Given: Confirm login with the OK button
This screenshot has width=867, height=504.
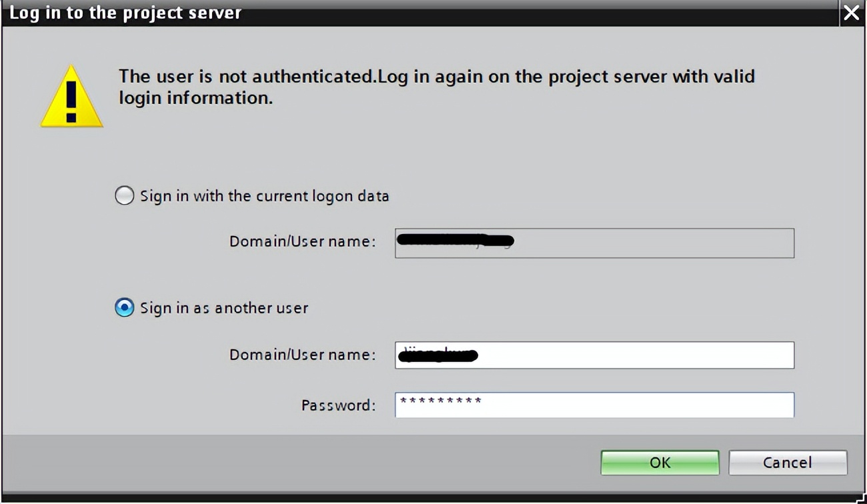Looking at the screenshot, I should click(x=660, y=463).
